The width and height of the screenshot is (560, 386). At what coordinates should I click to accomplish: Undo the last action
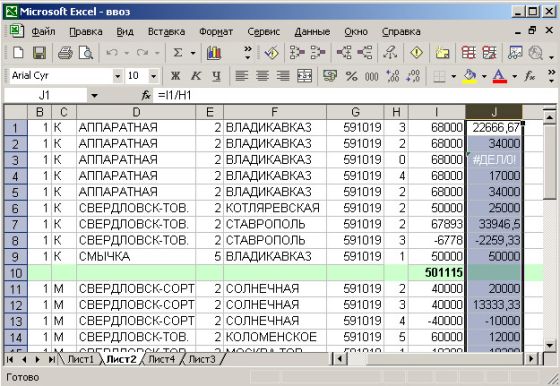pos(112,53)
